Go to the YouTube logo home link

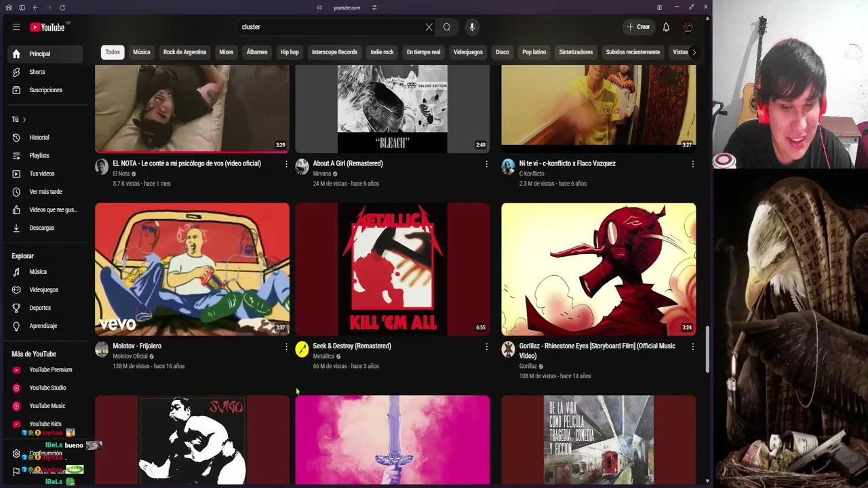coord(47,27)
